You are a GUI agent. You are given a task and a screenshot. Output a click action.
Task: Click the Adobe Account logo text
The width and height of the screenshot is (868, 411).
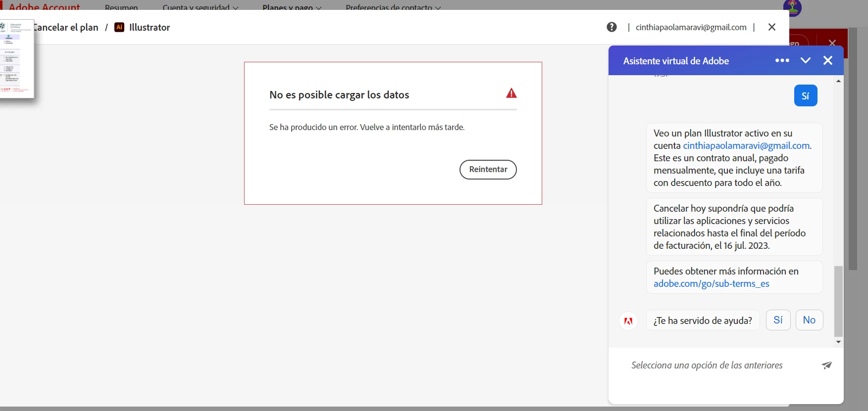44,6
